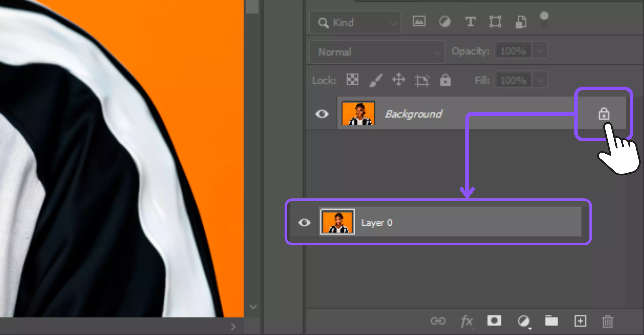Click the lock transparent pixels icon
This screenshot has height=335, width=644.
point(352,80)
